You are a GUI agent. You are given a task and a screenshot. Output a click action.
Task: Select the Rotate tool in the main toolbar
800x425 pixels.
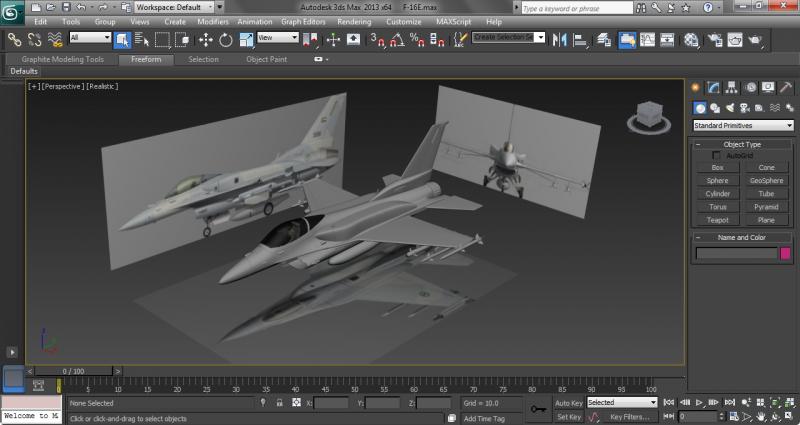click(226, 40)
